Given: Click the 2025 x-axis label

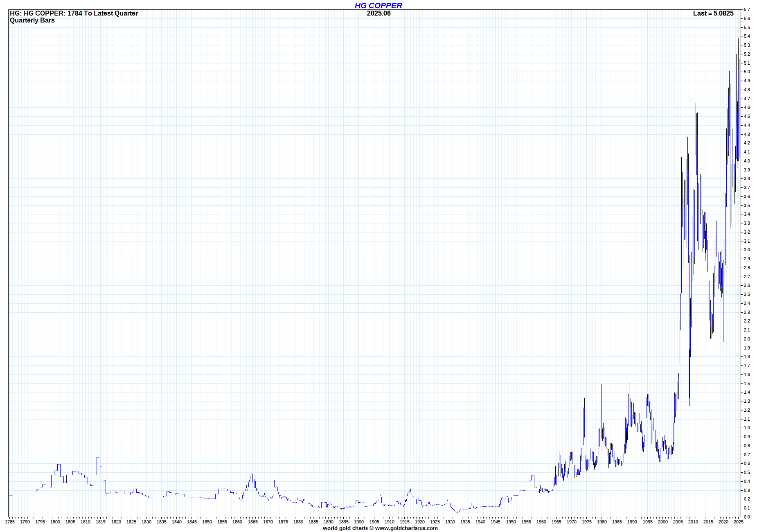Looking at the screenshot, I should point(739,522).
